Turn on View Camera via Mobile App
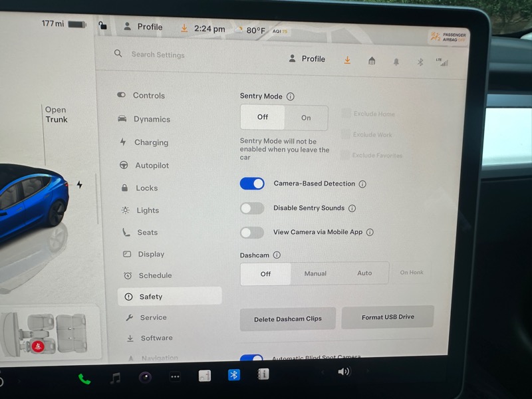This screenshot has height=399, width=532. tap(252, 232)
